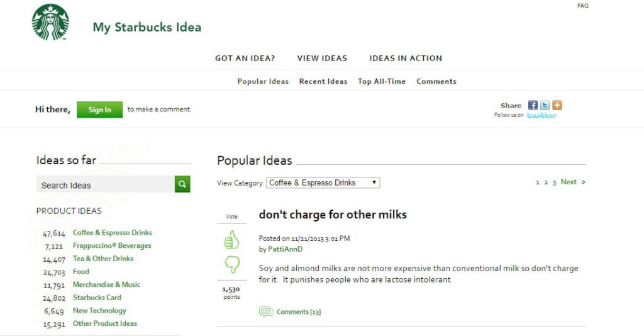Click the Next page link
The height and width of the screenshot is (336, 644).
click(573, 182)
